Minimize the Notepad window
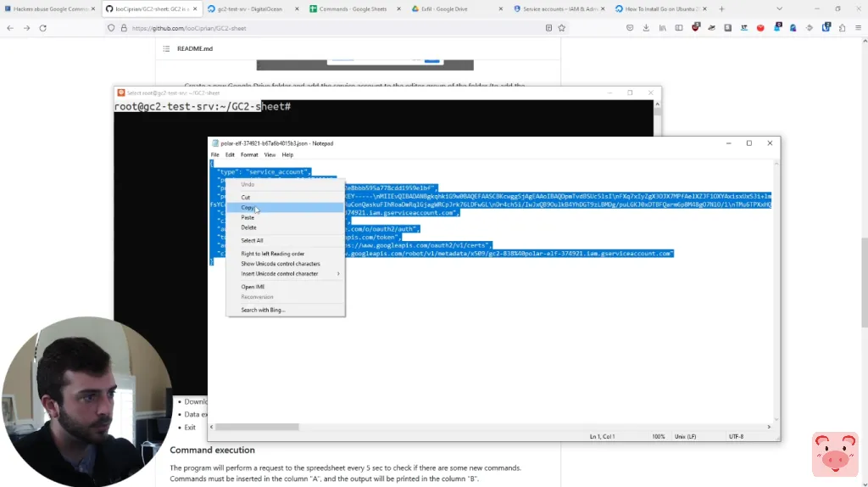This screenshot has height=487, width=868. coord(728,143)
